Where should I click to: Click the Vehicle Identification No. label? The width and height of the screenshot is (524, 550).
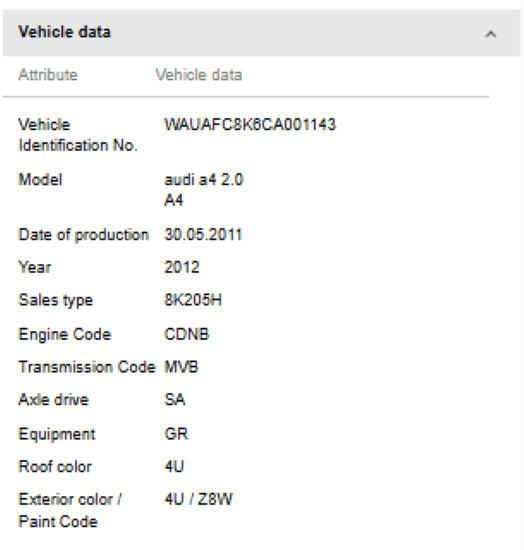[78, 135]
